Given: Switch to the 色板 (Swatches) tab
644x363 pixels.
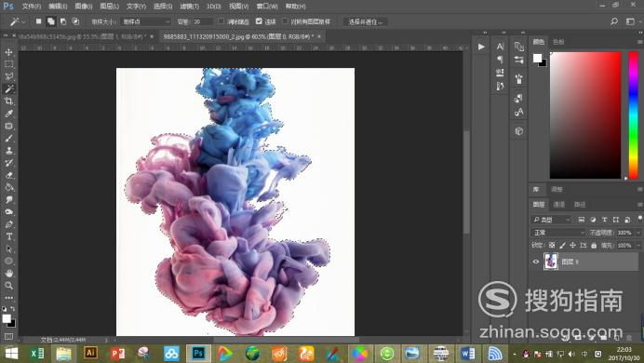Looking at the screenshot, I should [x=558, y=42].
